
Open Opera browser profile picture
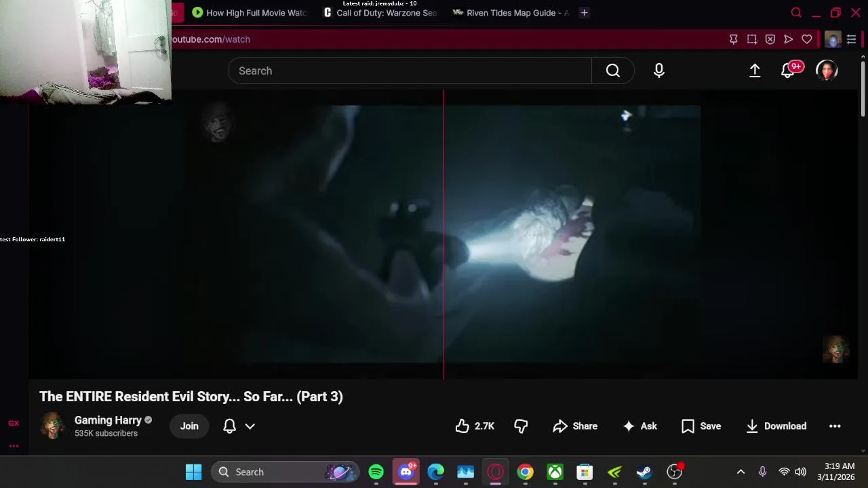pos(833,39)
